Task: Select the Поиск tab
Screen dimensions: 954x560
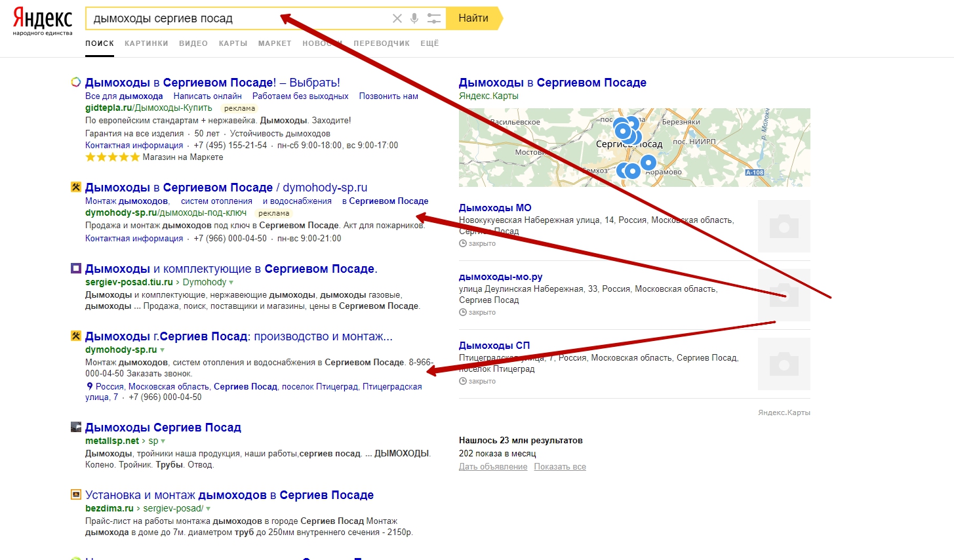Action: (100, 43)
